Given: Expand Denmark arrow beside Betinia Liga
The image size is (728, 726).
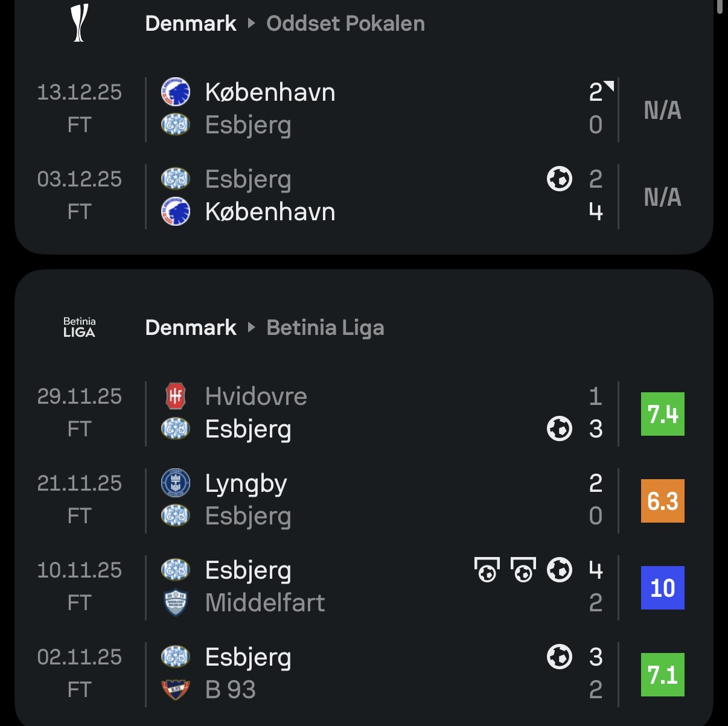Looking at the screenshot, I should [x=252, y=328].
